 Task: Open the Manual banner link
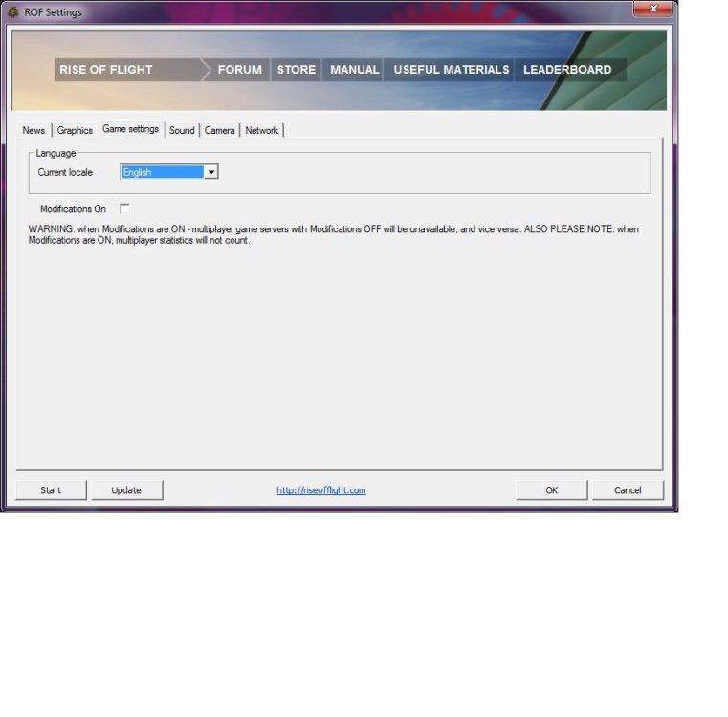click(354, 70)
